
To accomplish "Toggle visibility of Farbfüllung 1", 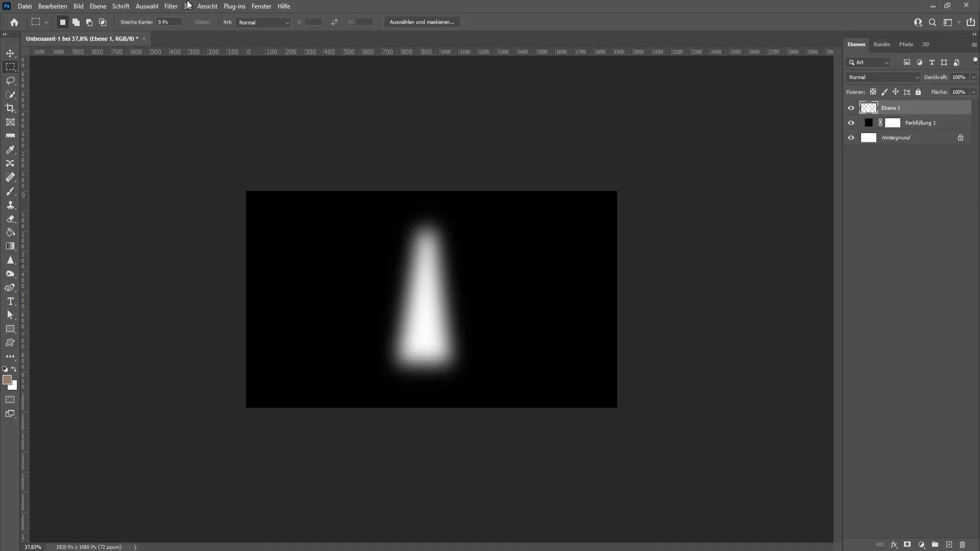I will point(851,122).
